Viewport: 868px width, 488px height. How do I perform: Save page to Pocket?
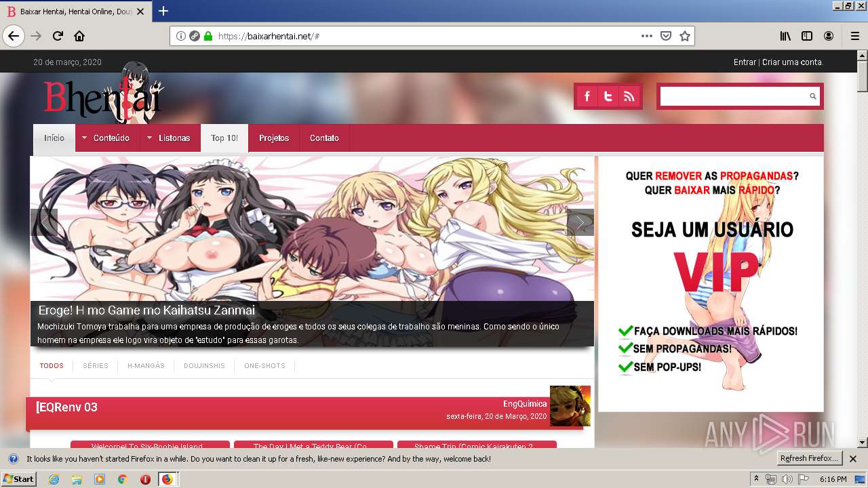[x=666, y=36]
